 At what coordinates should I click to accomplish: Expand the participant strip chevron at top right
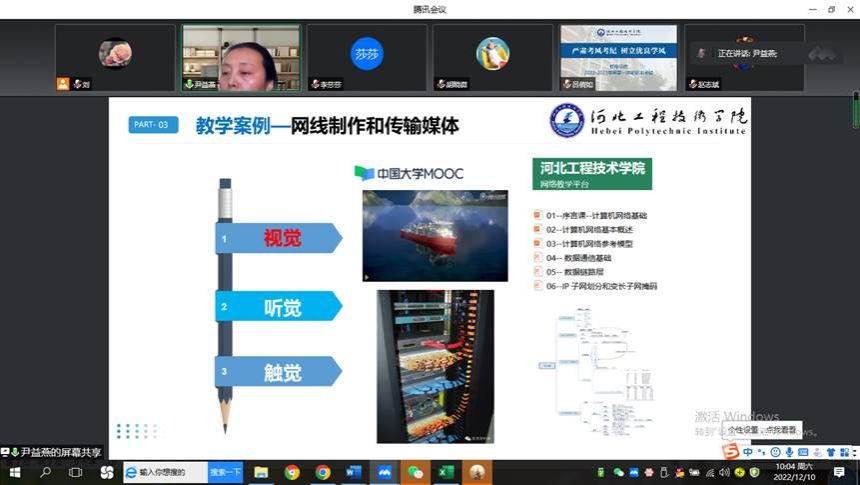(x=822, y=53)
